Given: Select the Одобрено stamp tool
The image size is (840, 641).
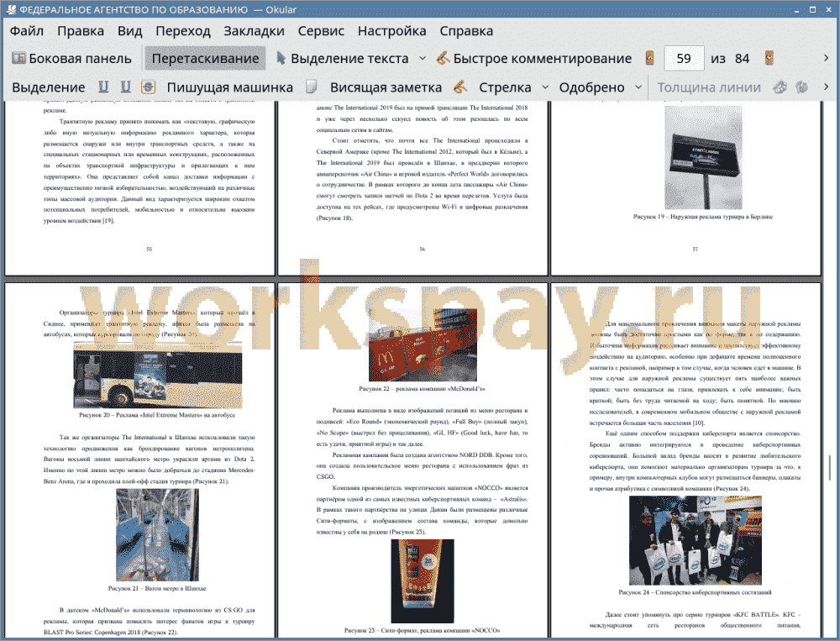Looking at the screenshot, I should click(591, 87).
